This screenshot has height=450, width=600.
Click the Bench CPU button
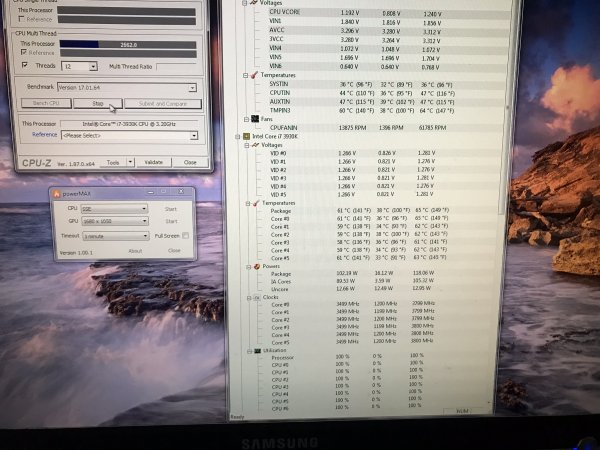46,103
